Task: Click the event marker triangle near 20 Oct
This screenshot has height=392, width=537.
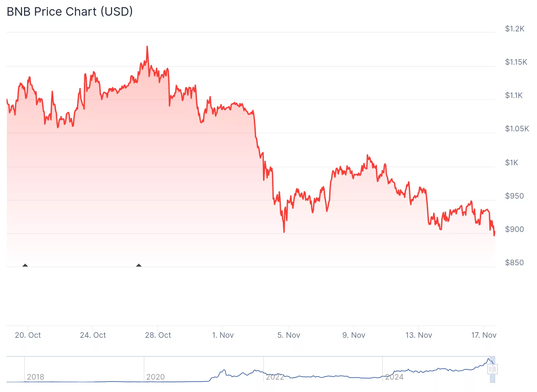Action: [25, 265]
